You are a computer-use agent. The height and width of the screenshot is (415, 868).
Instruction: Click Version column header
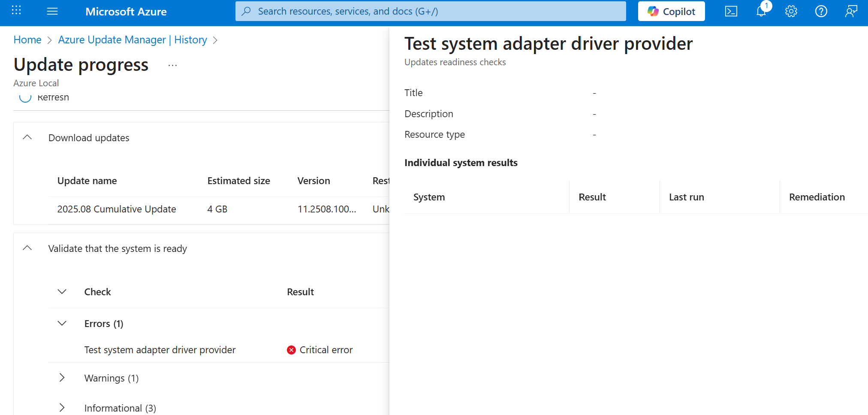point(314,181)
